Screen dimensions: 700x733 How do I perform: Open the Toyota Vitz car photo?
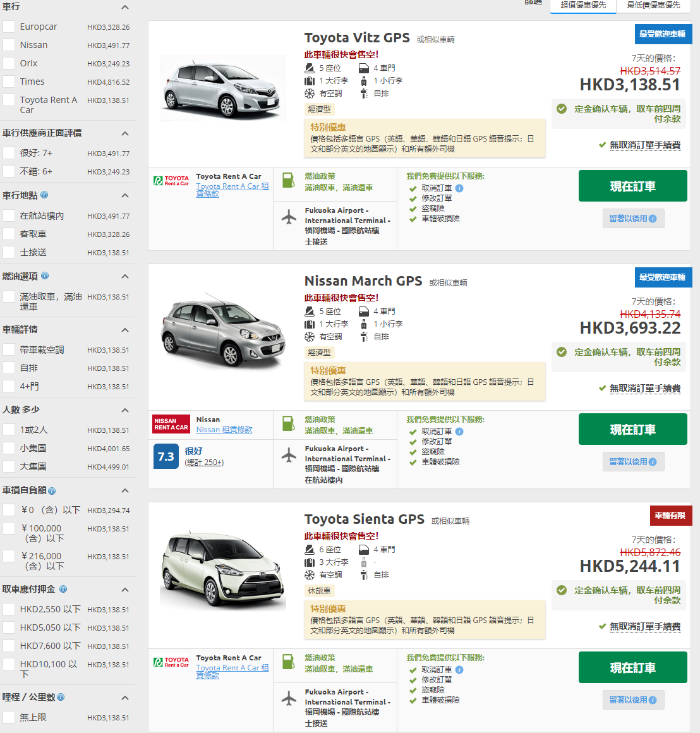[x=223, y=88]
